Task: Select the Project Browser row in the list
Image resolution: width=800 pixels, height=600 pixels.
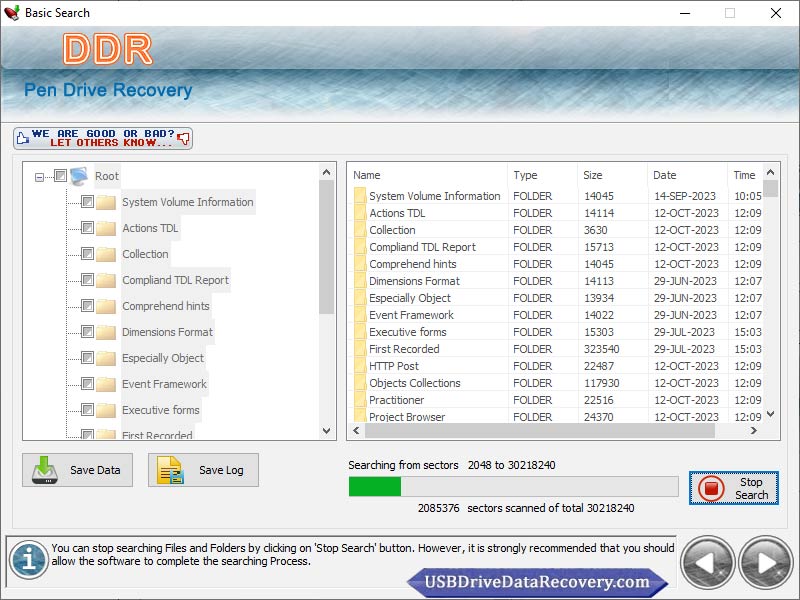Action: click(556, 417)
